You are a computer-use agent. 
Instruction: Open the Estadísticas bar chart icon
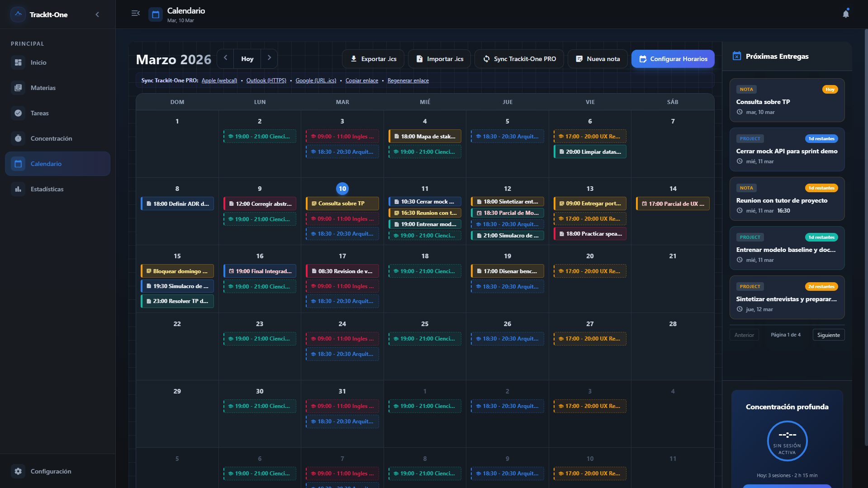(x=18, y=189)
